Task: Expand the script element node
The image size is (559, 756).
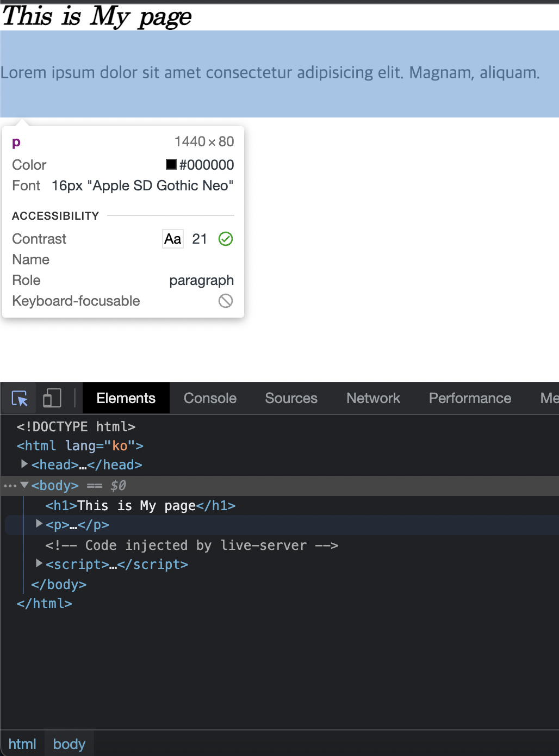Action: coord(39,563)
